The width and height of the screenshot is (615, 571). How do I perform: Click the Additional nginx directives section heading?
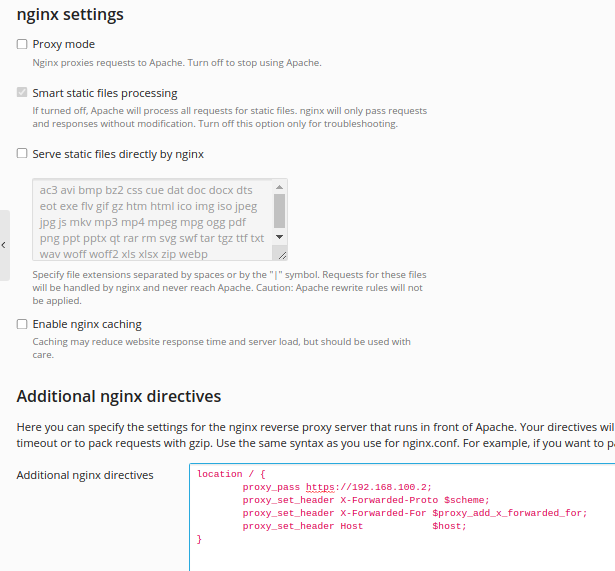(x=119, y=396)
